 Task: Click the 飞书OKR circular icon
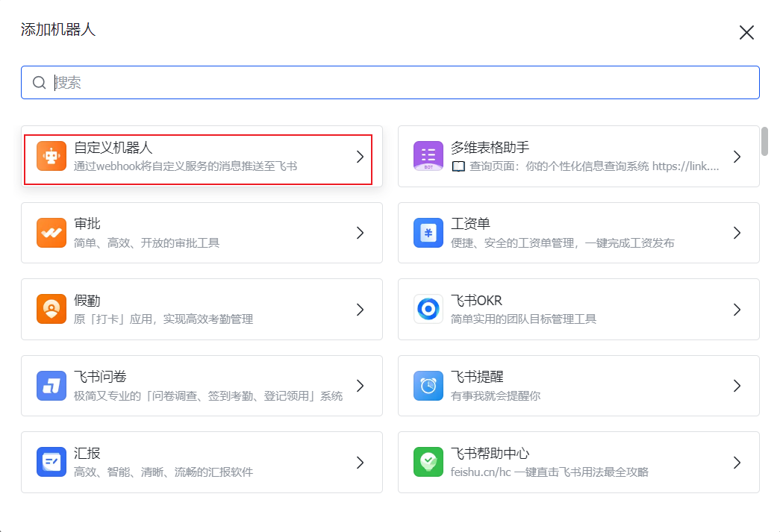coord(428,309)
